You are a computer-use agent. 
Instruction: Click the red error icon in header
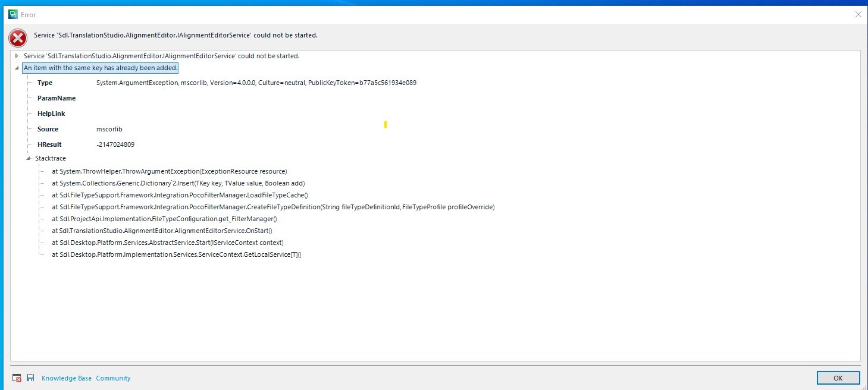pyautogui.click(x=18, y=38)
